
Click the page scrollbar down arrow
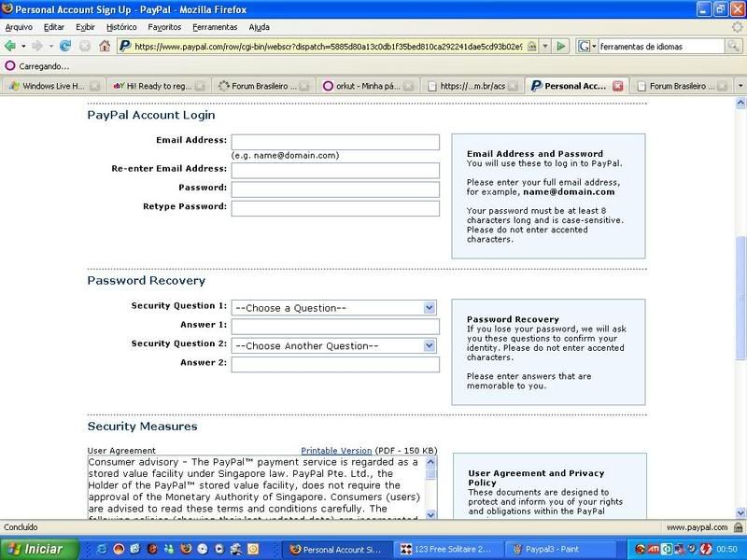[x=740, y=512]
